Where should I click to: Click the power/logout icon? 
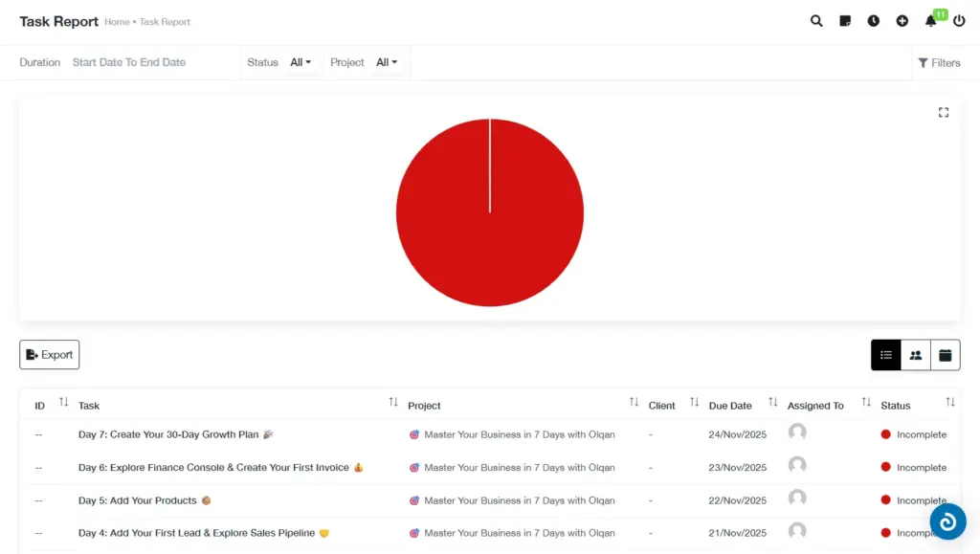click(x=959, y=20)
